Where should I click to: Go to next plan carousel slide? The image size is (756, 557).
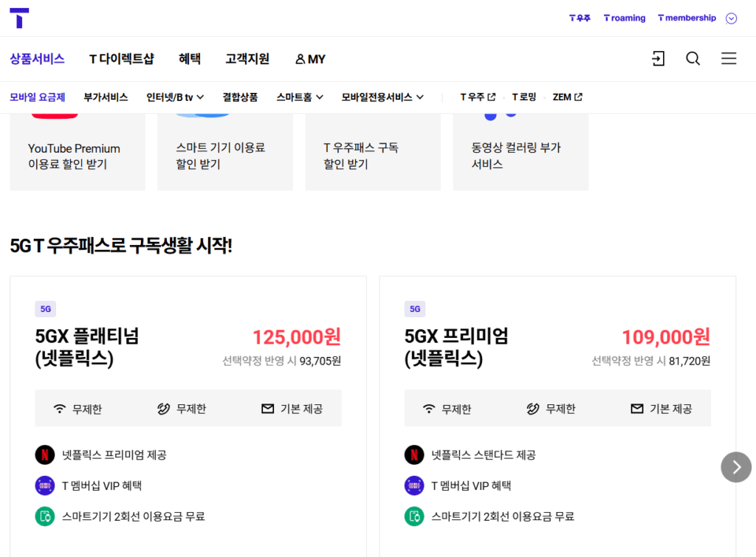[736, 467]
